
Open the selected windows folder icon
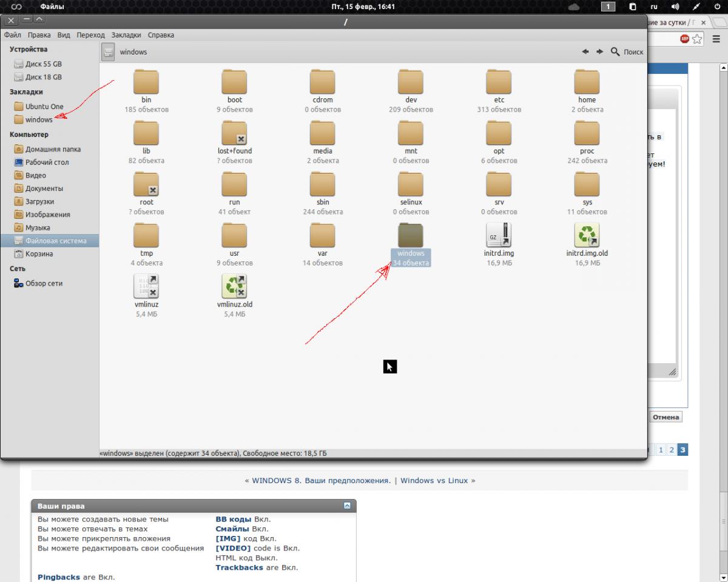411,235
